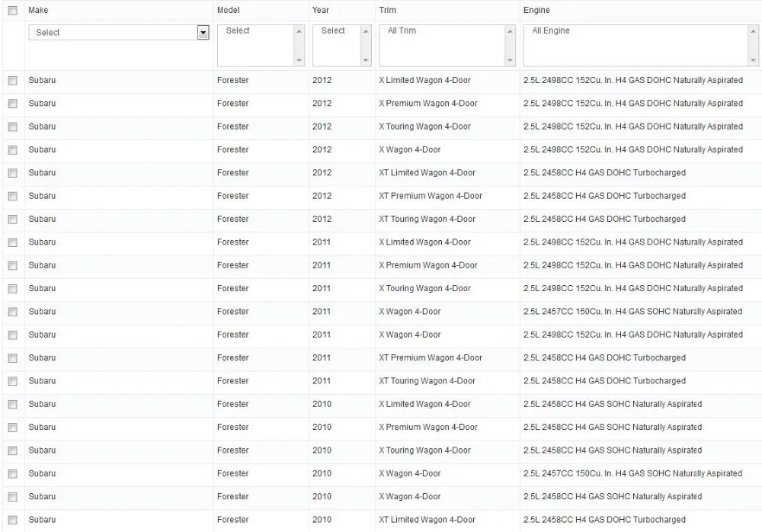Click the Engine list scroll-up arrow

[x=753, y=31]
